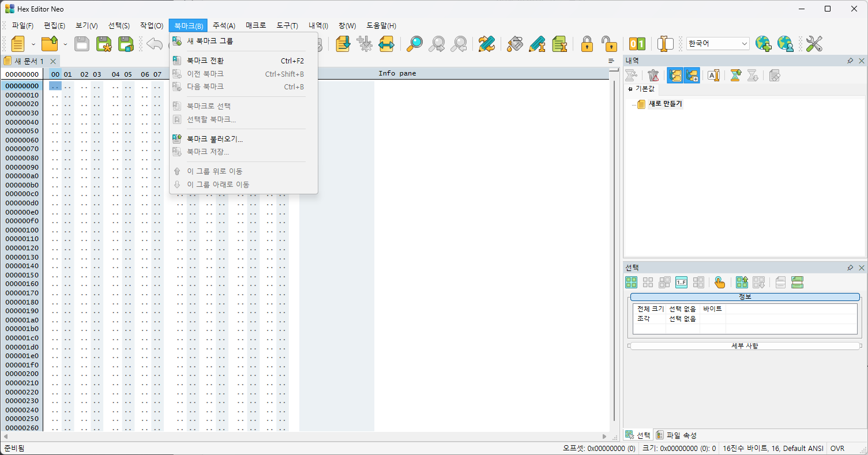Collapse the 정보 section header
This screenshot has height=455, width=868.
[x=745, y=297]
